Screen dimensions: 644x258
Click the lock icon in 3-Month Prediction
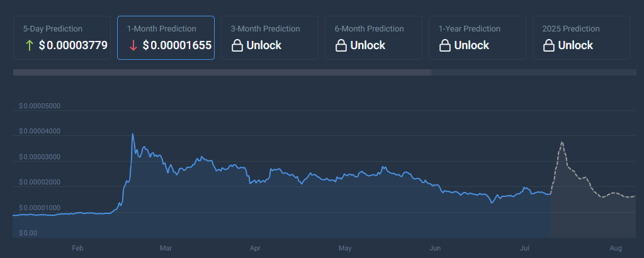click(x=237, y=45)
